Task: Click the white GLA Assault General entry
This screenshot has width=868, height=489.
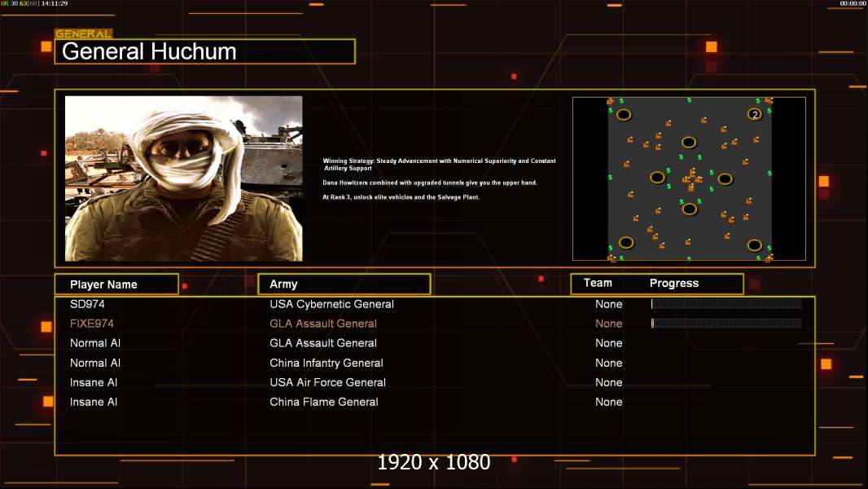Action: (x=323, y=343)
